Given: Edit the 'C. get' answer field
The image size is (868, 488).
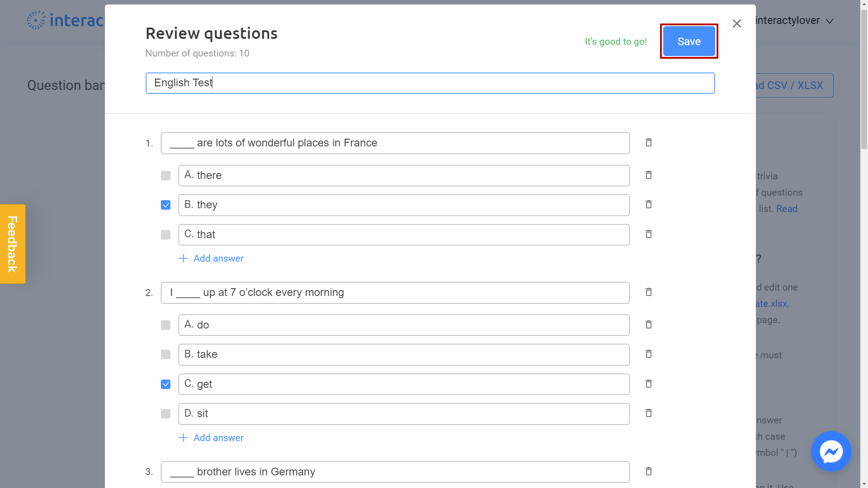Looking at the screenshot, I should [x=404, y=385].
